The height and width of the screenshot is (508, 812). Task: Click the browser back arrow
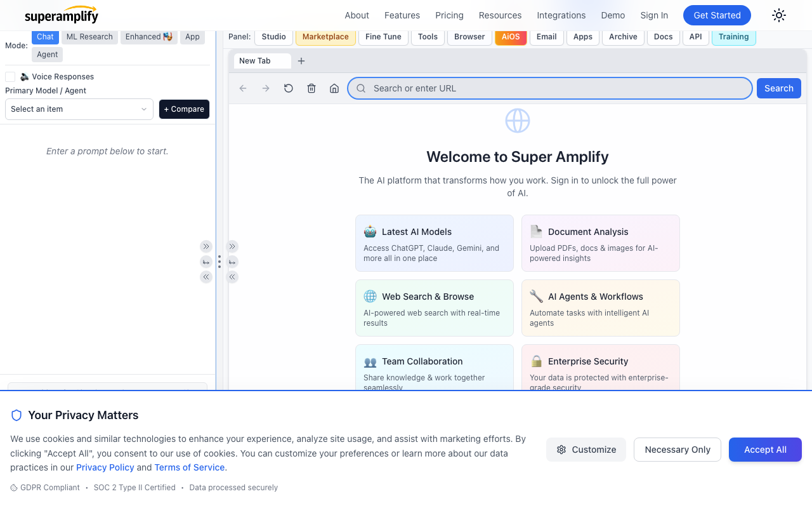[x=243, y=88]
